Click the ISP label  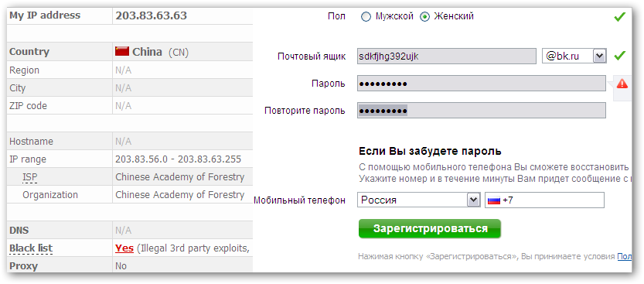click(30, 177)
